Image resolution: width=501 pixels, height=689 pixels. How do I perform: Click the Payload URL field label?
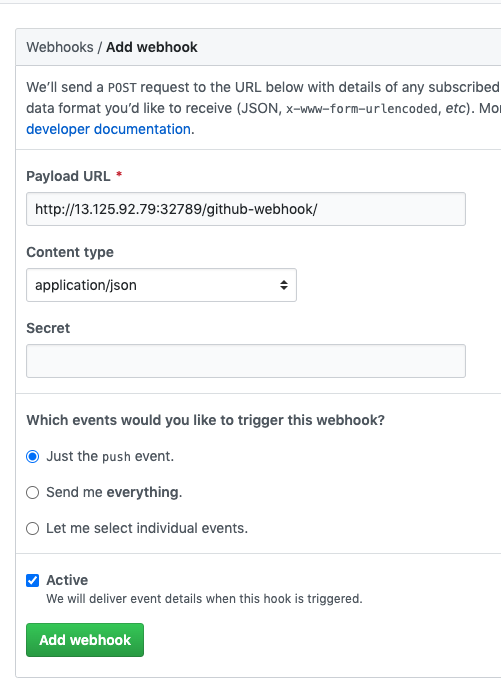tap(68, 176)
